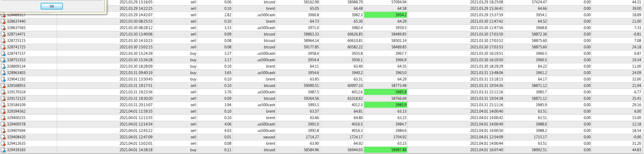Screen dimensions: 644x154
Task: Select the green highlighted cell 58987.88
Action: click(x=385, y=150)
